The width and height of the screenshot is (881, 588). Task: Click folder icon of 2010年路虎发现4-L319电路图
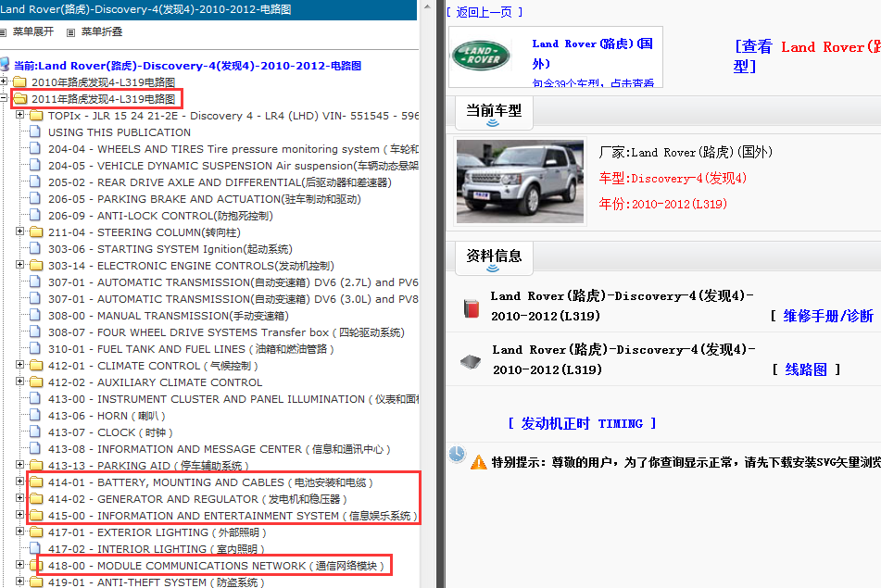pyautogui.click(x=19, y=82)
